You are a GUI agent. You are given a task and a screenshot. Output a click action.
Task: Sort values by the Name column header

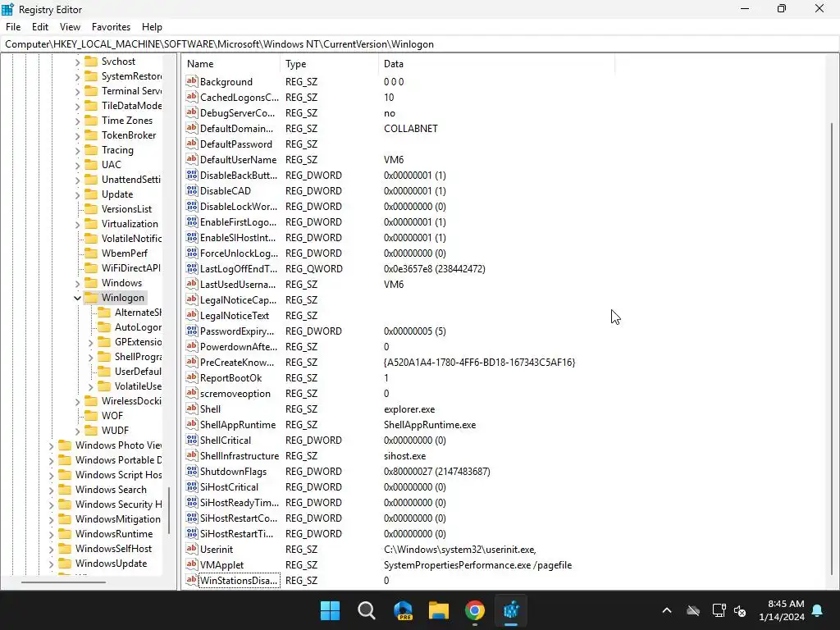tap(231, 64)
